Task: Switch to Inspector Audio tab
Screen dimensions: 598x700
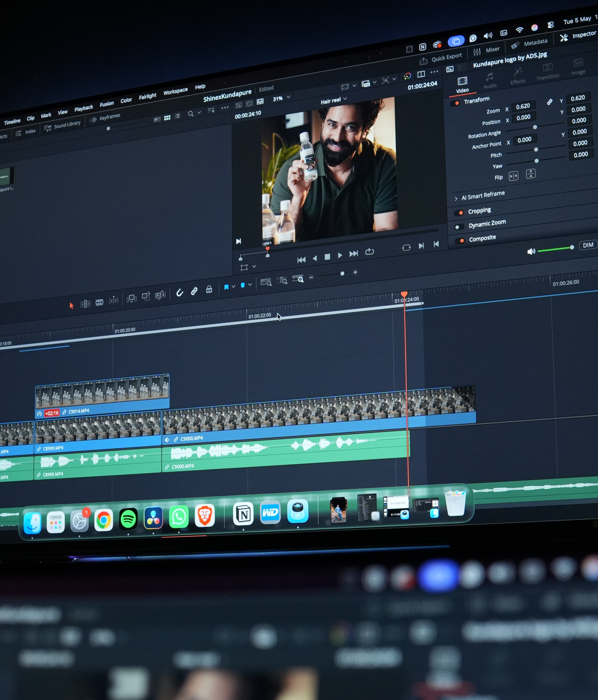Action: pos(490,80)
